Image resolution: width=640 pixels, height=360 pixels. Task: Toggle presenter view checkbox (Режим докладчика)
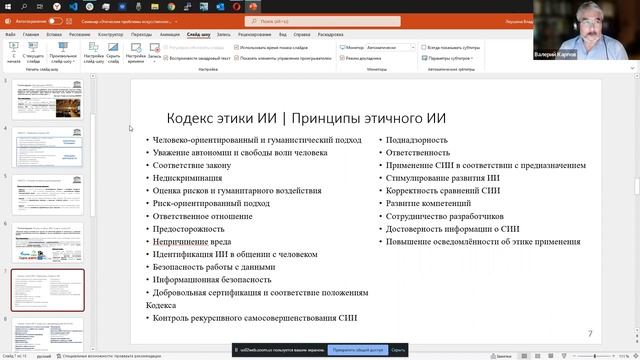(342, 58)
